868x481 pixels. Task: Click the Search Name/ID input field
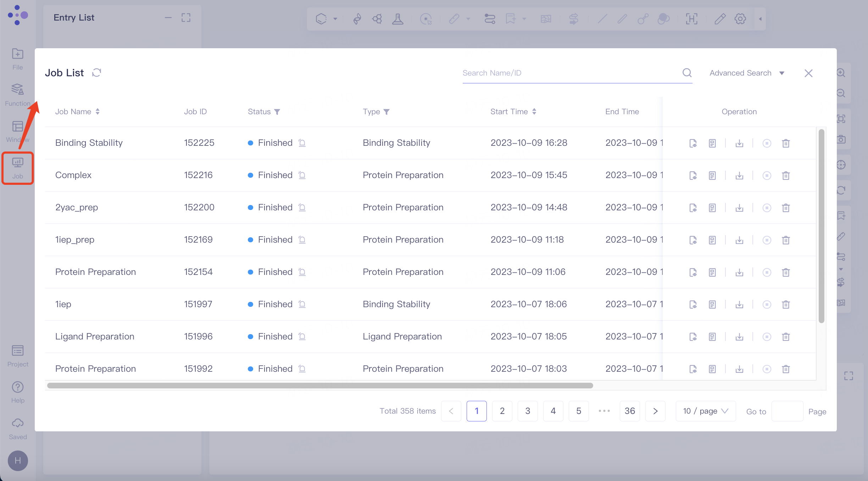(567, 73)
